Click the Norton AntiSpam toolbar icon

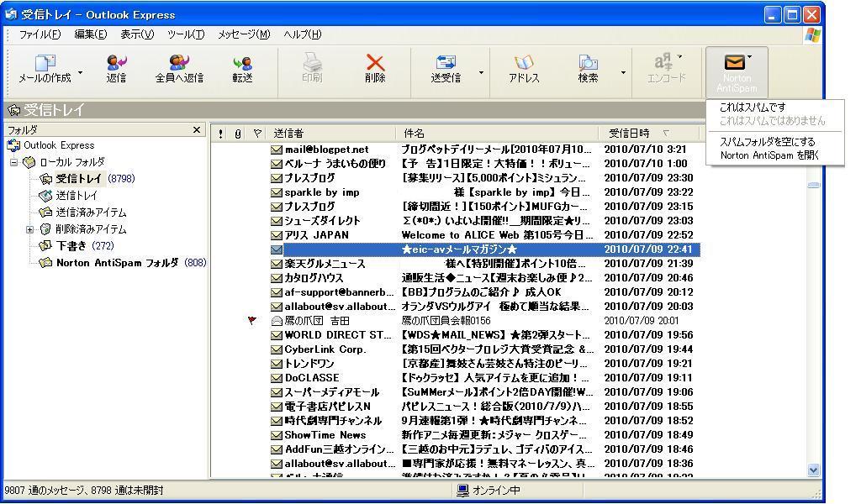coord(734,62)
